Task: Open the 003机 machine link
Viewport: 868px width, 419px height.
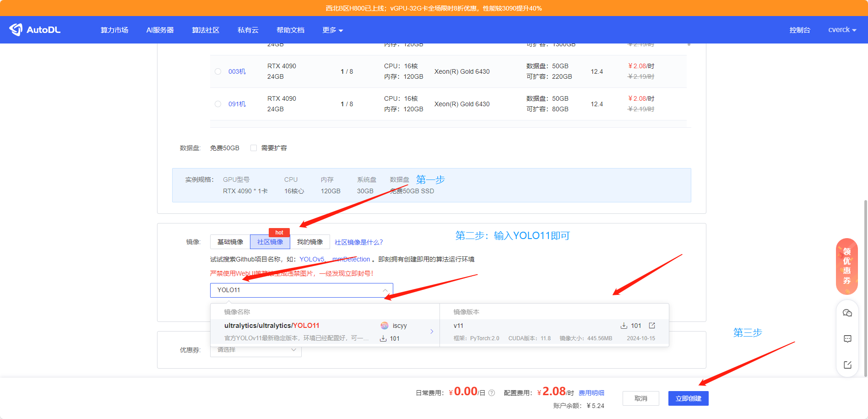Action: 237,71
